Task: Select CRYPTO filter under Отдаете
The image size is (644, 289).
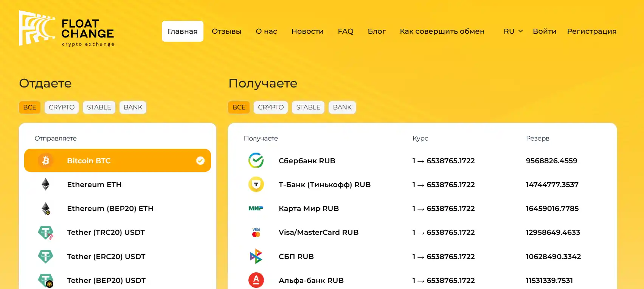Action: point(62,107)
